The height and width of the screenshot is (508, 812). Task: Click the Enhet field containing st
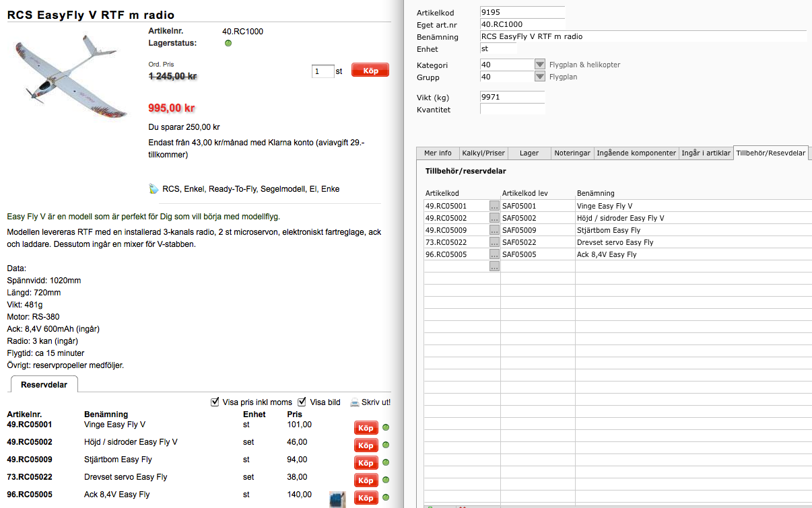tap(498, 49)
